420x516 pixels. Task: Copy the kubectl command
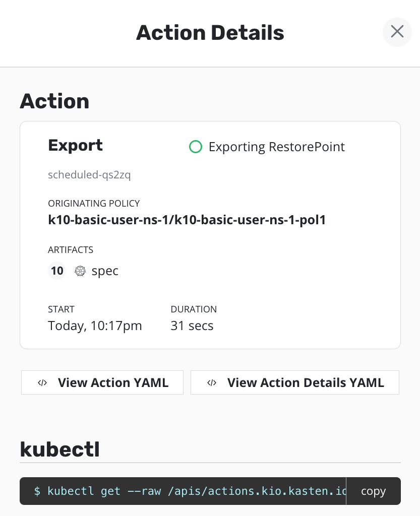pos(373,491)
